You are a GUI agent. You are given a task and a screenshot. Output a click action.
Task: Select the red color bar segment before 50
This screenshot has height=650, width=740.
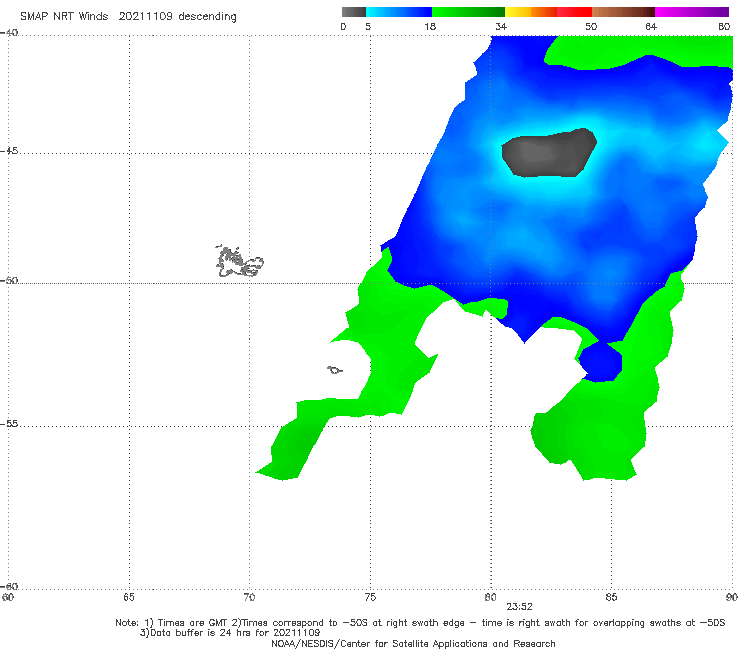[x=574, y=12]
